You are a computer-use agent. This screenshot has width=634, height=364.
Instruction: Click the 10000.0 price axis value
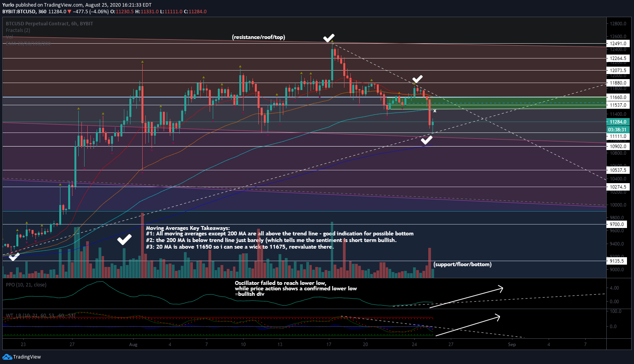(x=618, y=205)
